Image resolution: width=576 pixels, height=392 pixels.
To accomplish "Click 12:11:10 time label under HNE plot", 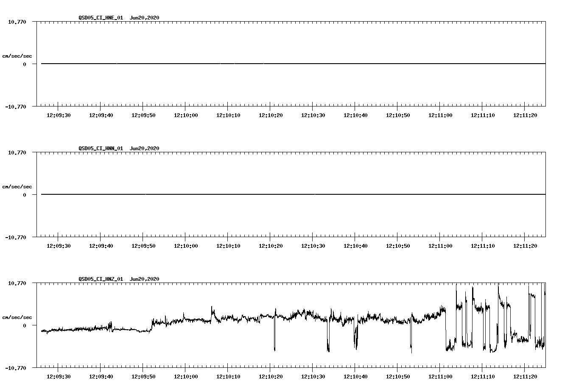I will [x=483, y=115].
